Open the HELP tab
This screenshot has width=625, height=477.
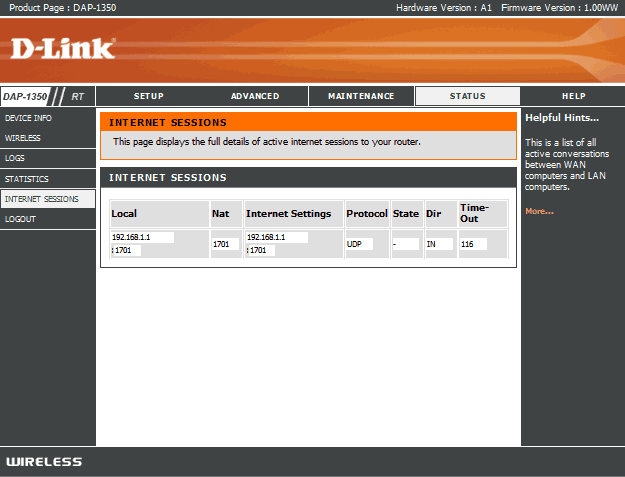(x=573, y=96)
